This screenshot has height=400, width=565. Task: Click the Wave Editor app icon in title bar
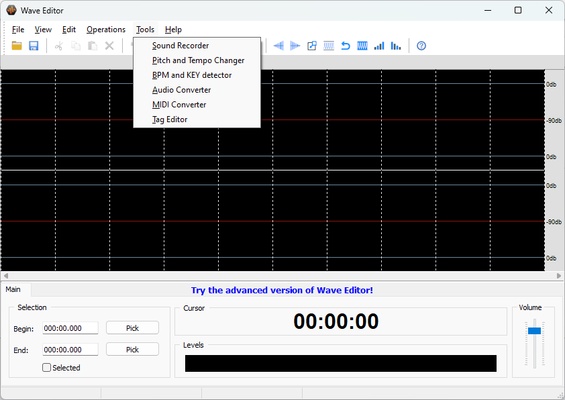point(11,10)
